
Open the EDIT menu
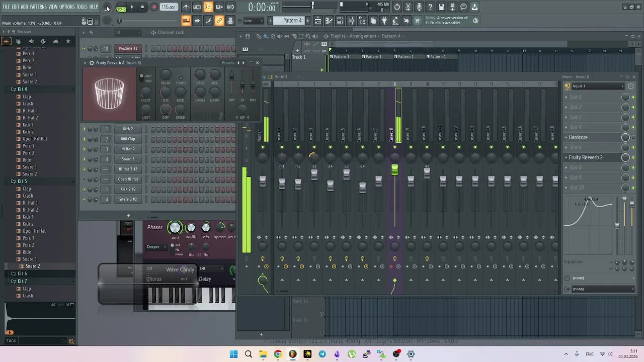point(16,7)
